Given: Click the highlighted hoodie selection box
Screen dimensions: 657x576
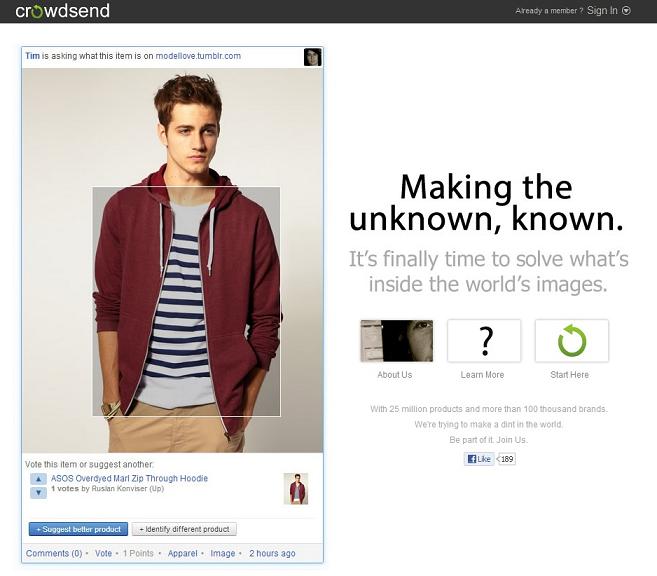Looking at the screenshot, I should (x=186, y=301).
